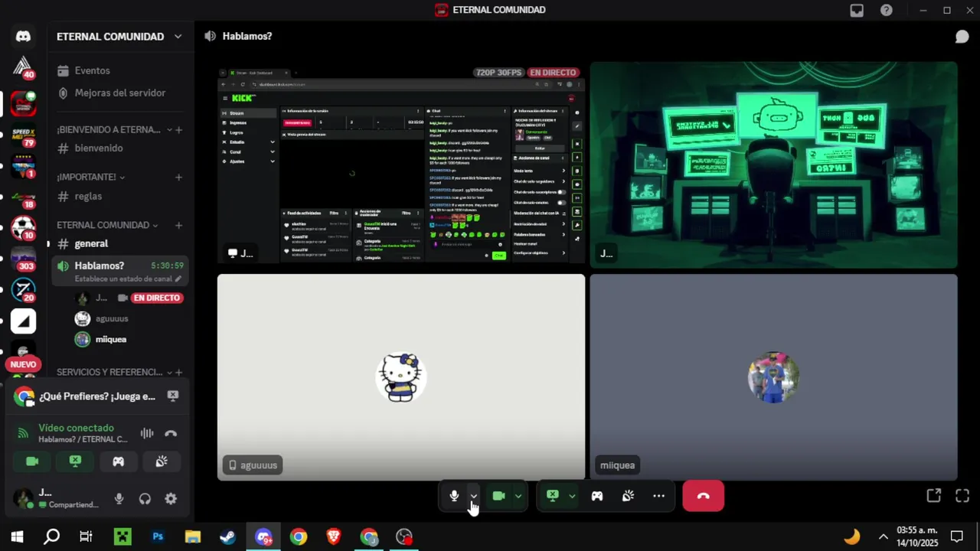Disconnect with the red hang-up button
The image size is (980, 551).
point(703,496)
